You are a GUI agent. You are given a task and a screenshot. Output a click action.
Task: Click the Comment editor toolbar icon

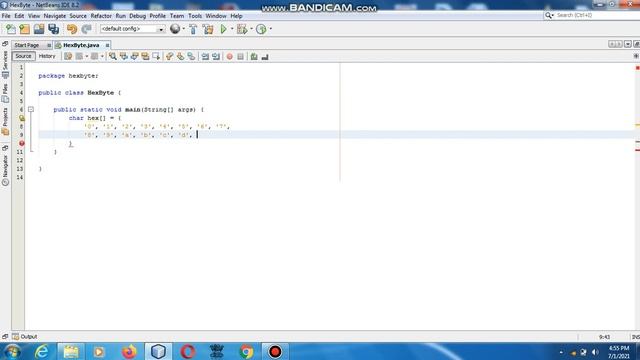click(254, 56)
